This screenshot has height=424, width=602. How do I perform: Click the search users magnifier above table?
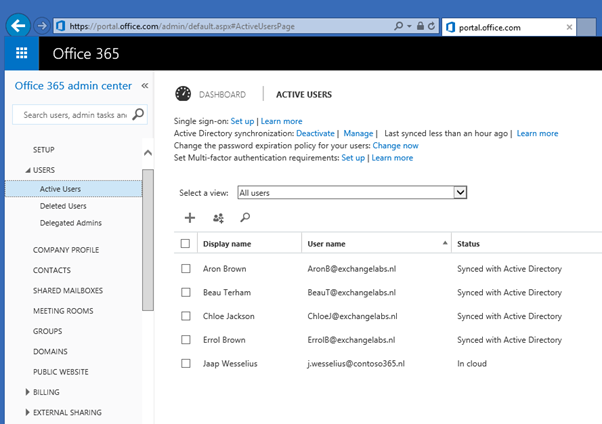[245, 217]
